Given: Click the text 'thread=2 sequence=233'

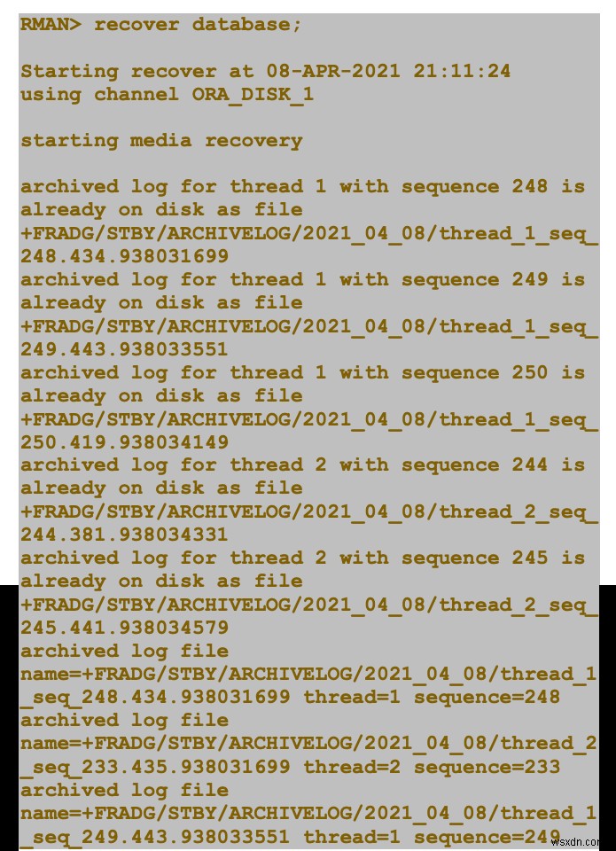Looking at the screenshot, I should coord(432,766).
